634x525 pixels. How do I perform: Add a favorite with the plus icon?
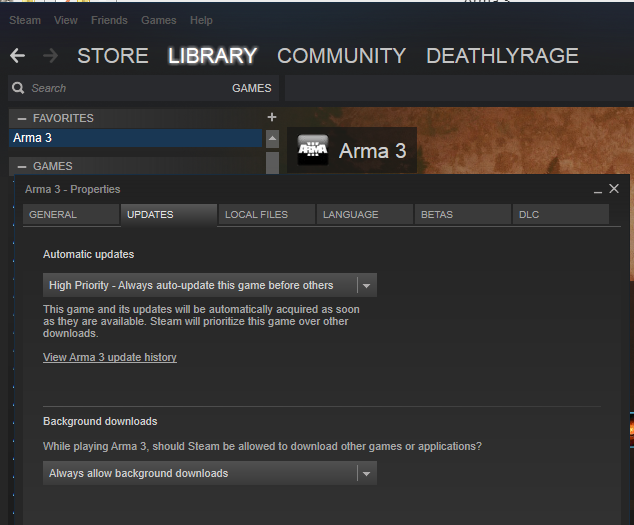pos(272,117)
